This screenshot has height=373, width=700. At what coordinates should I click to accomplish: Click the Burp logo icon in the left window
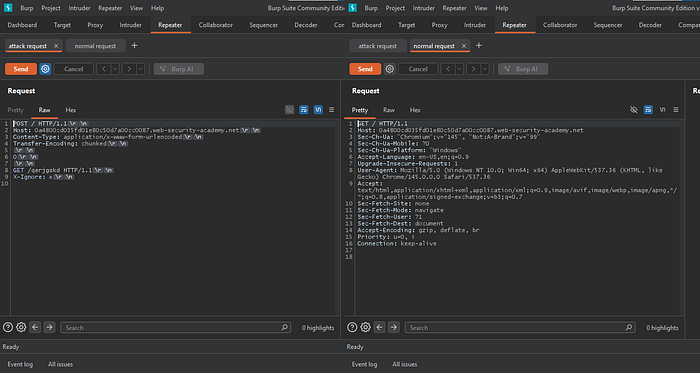(x=8, y=8)
